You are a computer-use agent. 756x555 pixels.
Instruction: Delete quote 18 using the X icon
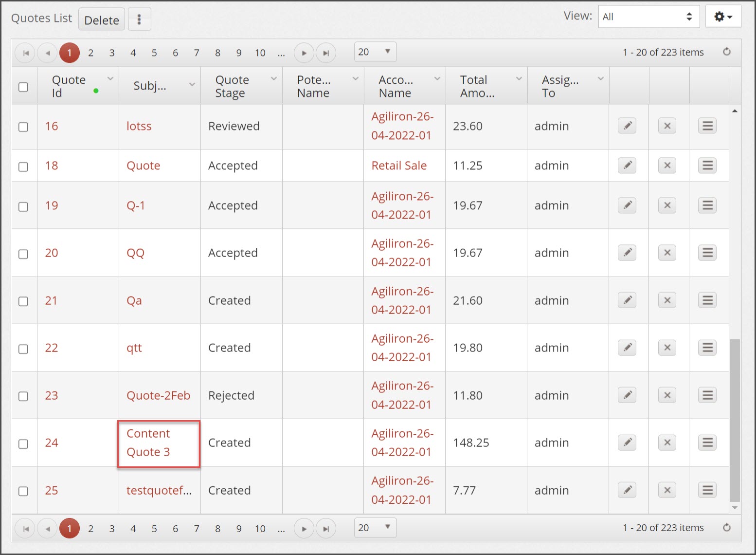pos(667,166)
